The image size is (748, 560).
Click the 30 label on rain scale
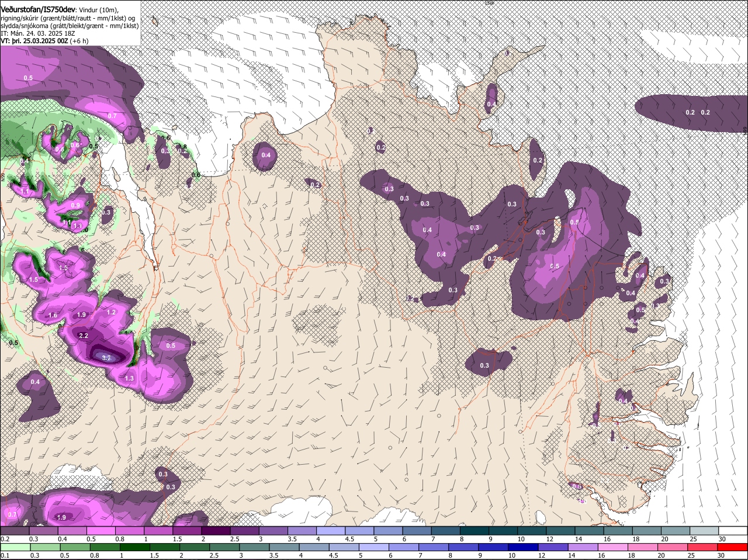click(722, 555)
